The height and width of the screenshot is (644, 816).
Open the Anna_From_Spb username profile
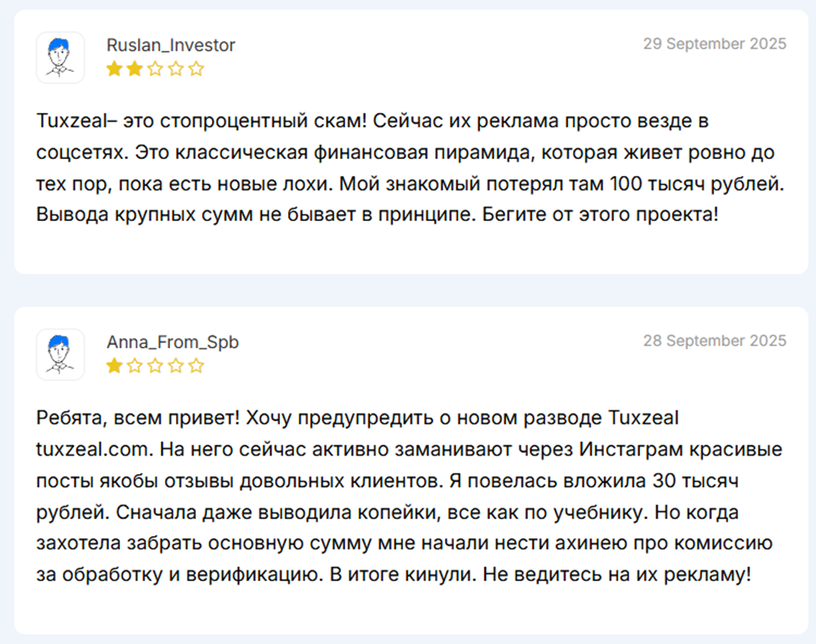173,342
